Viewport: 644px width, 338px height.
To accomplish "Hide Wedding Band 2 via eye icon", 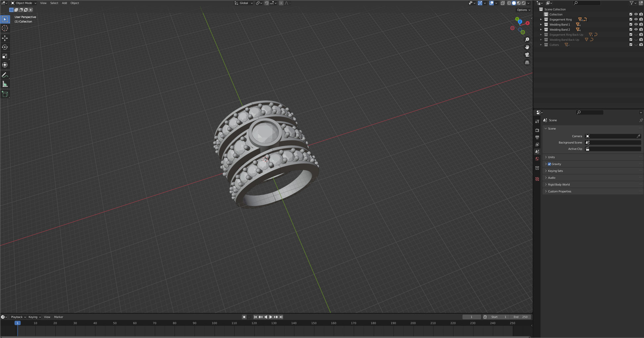I will [636, 29].
